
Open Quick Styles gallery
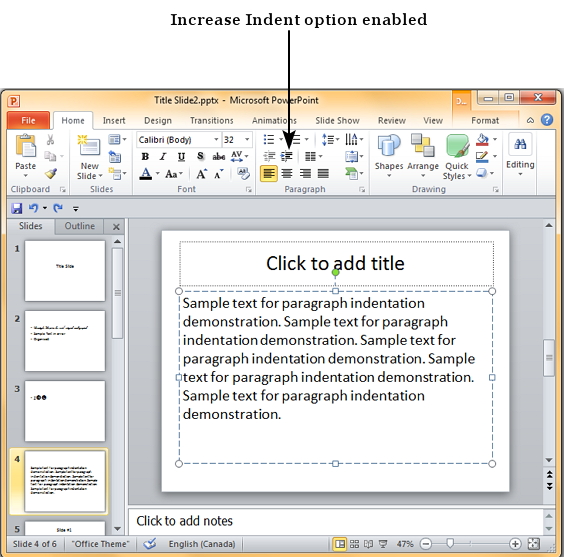click(457, 157)
